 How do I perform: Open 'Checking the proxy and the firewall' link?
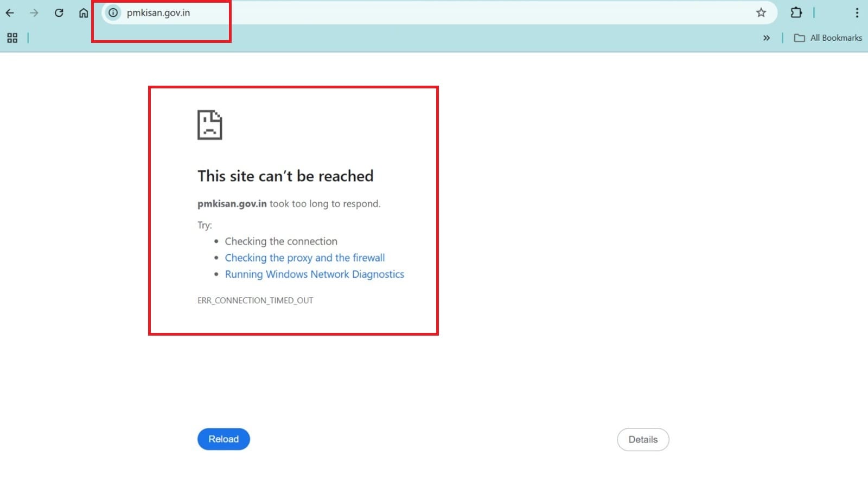coord(305,258)
